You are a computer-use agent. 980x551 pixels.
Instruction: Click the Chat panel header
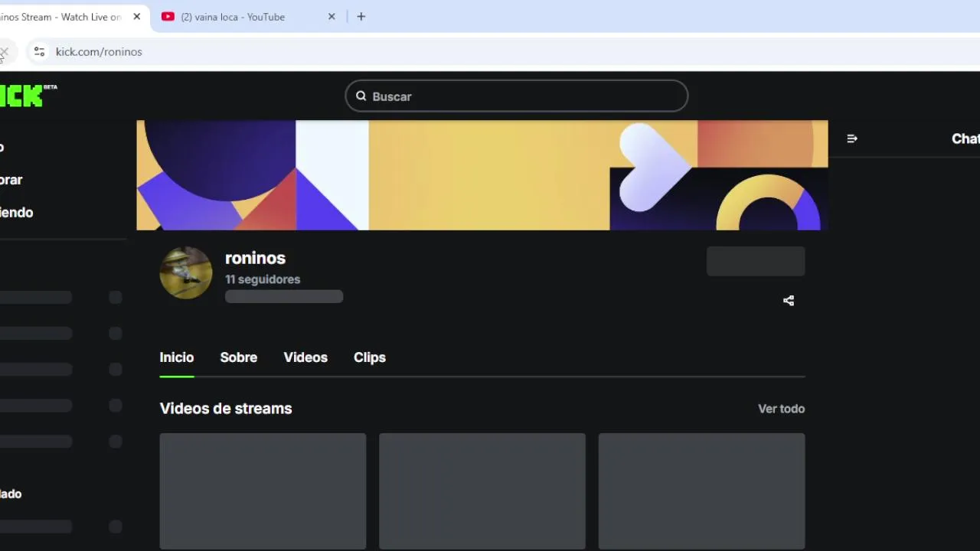click(x=965, y=139)
